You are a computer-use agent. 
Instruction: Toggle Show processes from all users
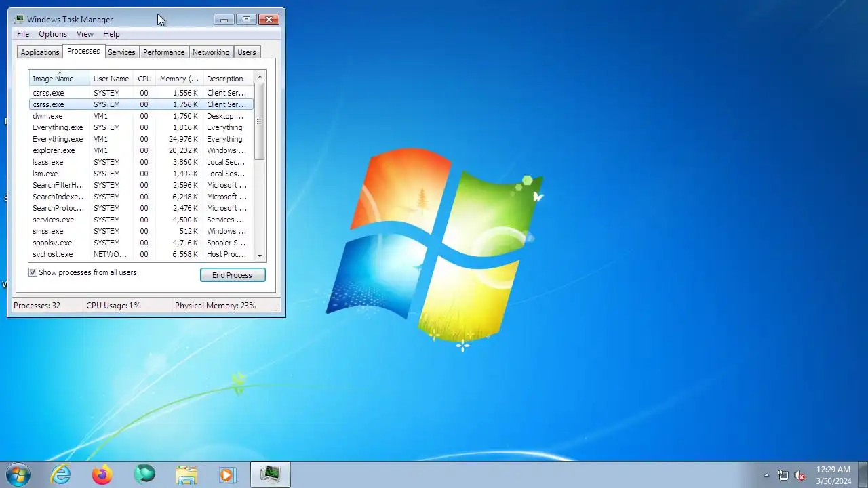[x=33, y=272]
